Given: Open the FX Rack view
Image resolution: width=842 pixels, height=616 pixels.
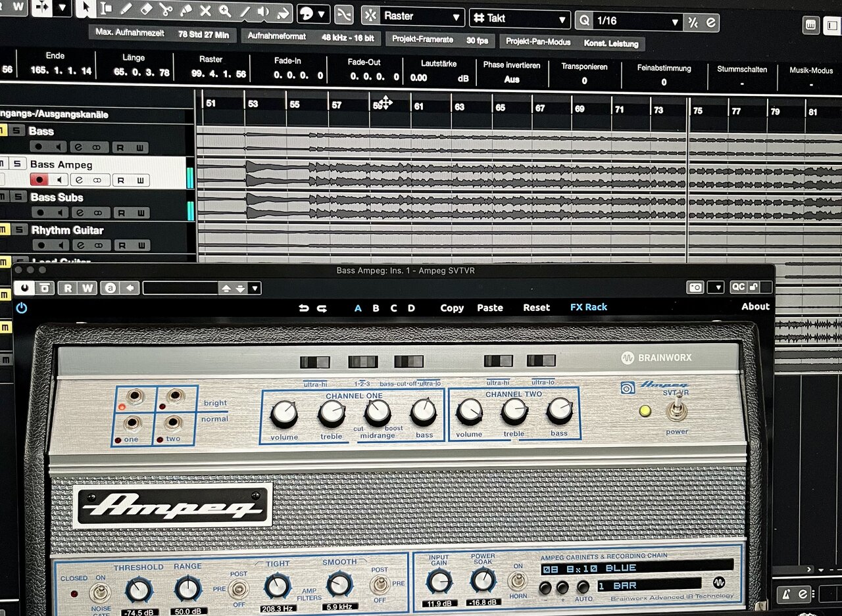Looking at the screenshot, I should [589, 307].
